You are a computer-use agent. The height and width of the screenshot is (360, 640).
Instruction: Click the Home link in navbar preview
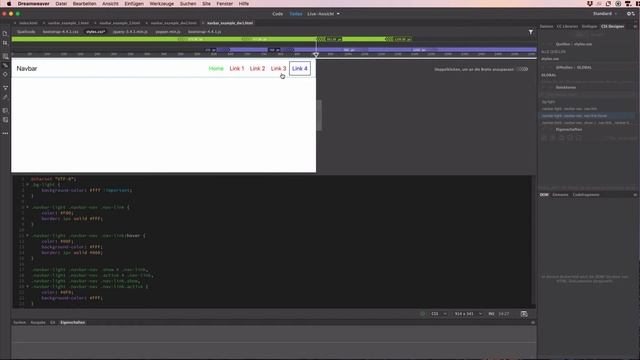(x=216, y=69)
